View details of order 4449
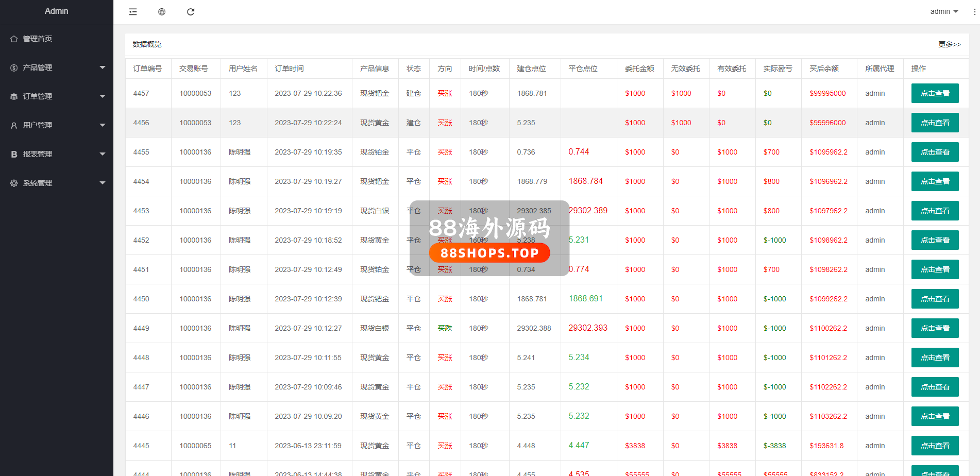 (x=935, y=328)
